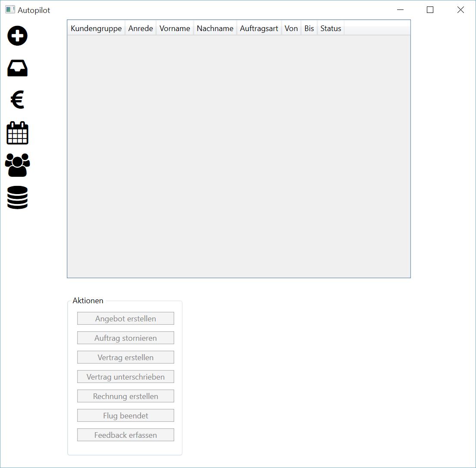Close the Autopilot window
The height and width of the screenshot is (468, 476).
coord(460,10)
